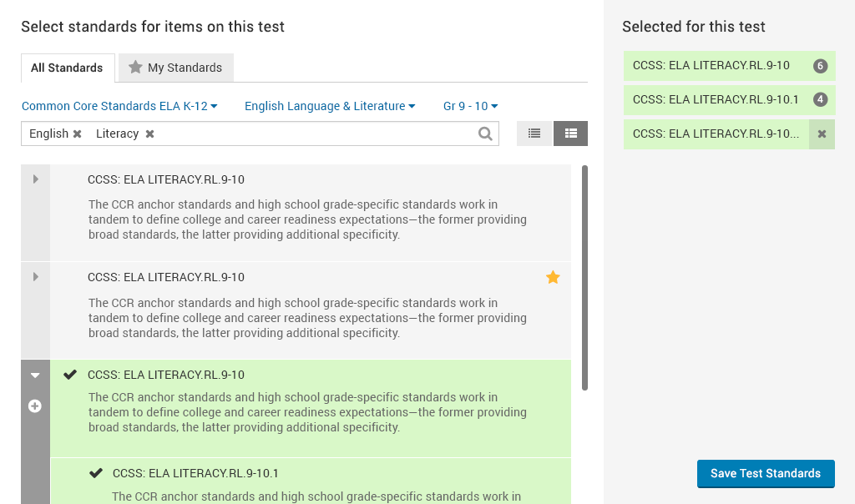Click the standards list vertical scrollbar
The image size is (855, 504).
click(584, 278)
